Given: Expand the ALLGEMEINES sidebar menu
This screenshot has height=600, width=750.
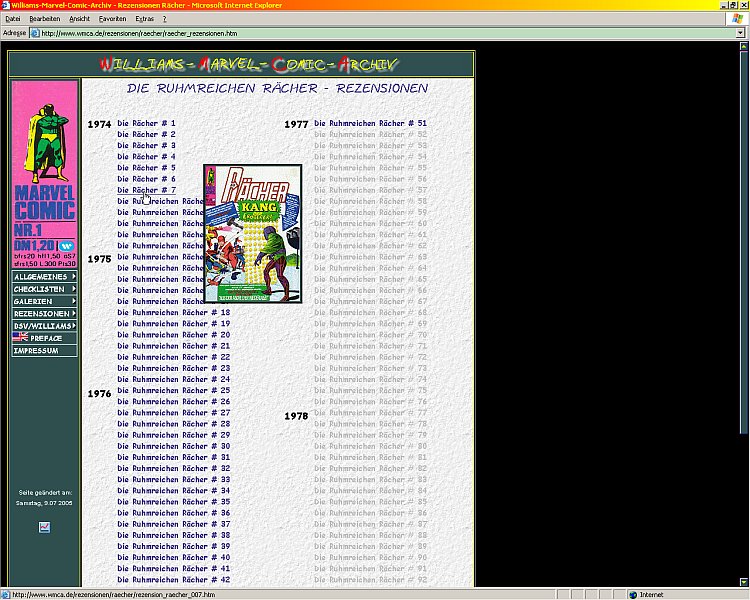Looking at the screenshot, I should coord(44,277).
